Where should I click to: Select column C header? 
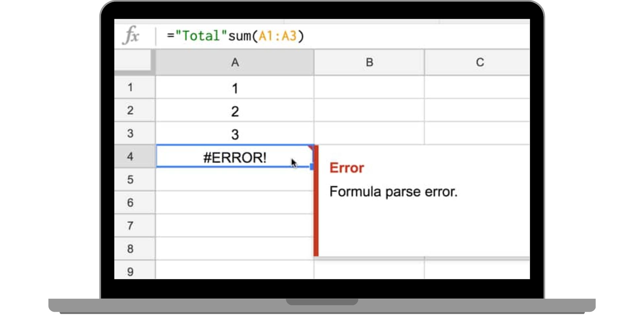[x=480, y=62]
